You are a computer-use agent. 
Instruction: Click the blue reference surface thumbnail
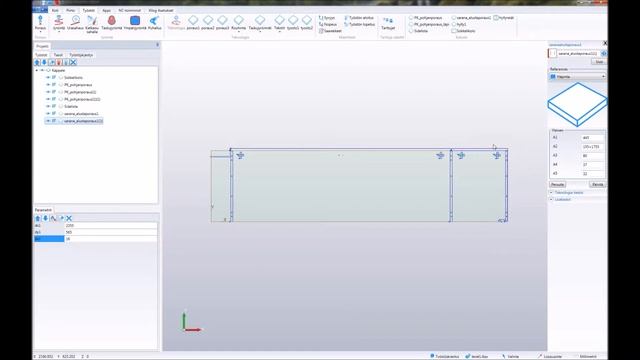pos(577,104)
